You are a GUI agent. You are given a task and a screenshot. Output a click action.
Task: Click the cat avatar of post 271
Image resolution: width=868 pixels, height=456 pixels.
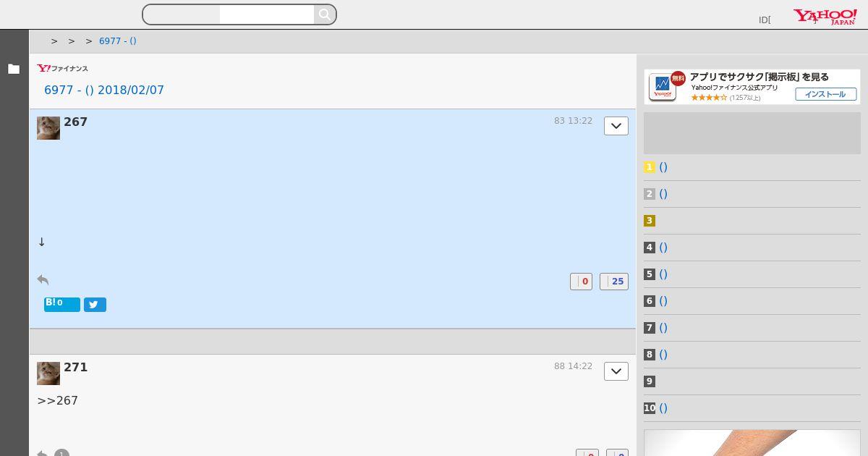pos(48,373)
